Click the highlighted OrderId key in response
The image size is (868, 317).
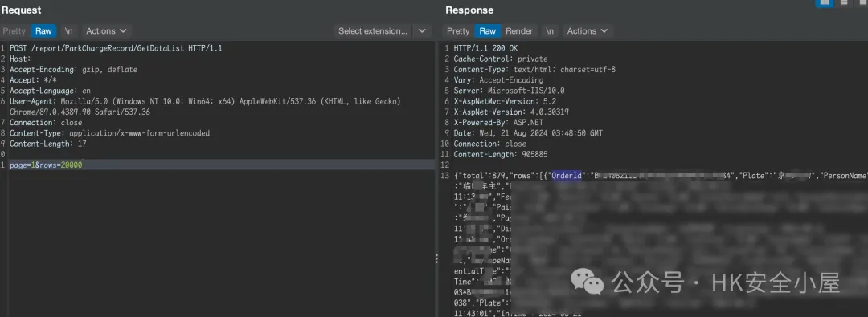567,176
